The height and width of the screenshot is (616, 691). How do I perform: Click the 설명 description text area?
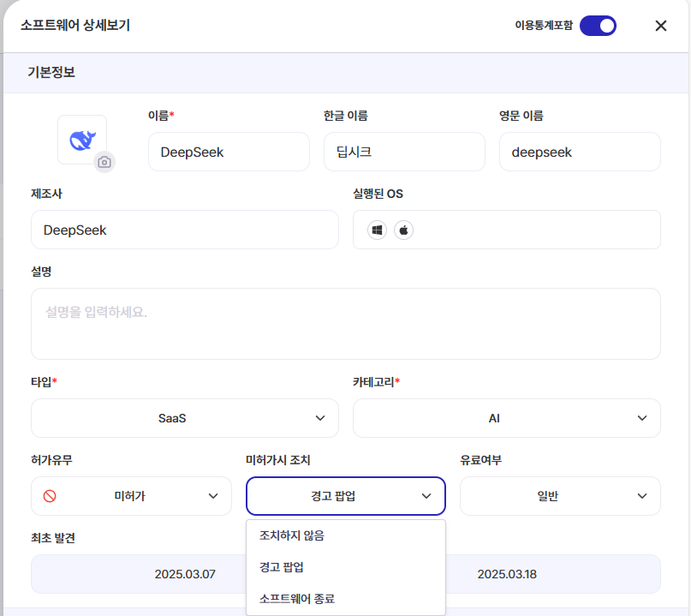(346, 324)
